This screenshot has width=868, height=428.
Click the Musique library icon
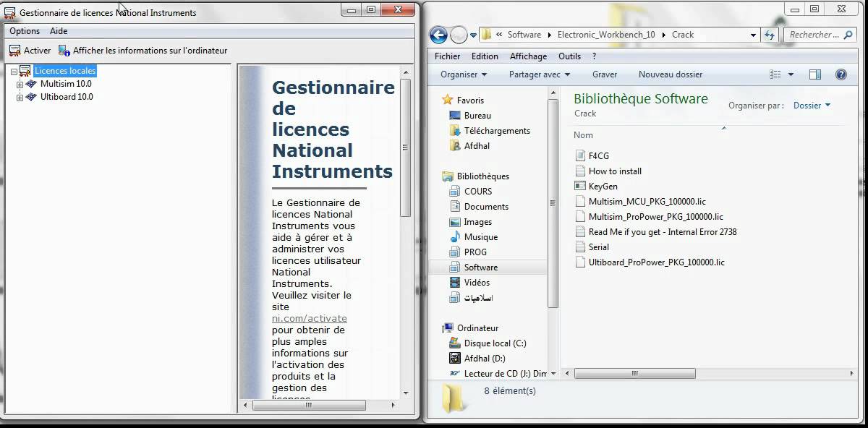pyautogui.click(x=455, y=237)
